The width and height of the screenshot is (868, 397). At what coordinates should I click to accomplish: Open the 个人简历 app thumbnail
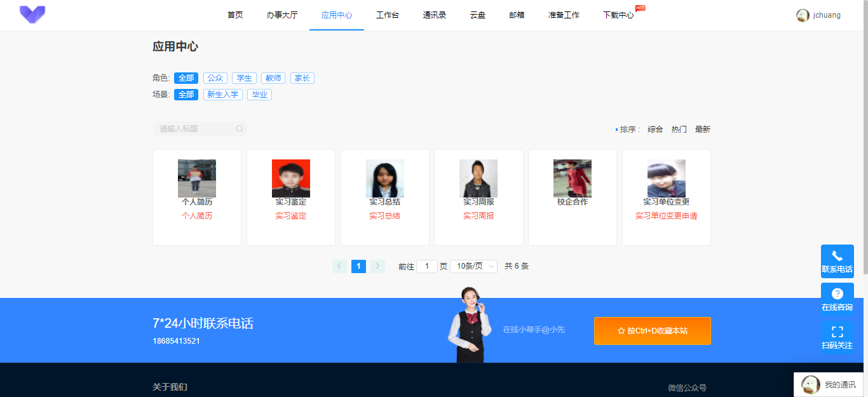pyautogui.click(x=197, y=178)
